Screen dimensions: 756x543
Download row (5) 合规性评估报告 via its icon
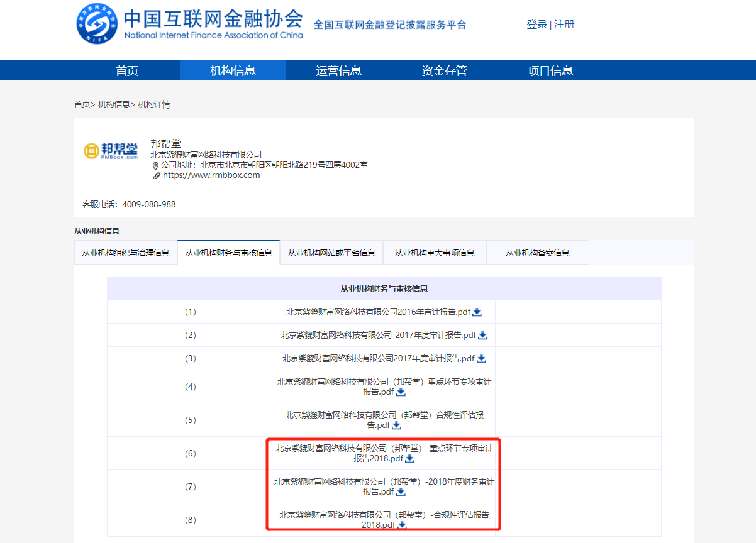(397, 425)
